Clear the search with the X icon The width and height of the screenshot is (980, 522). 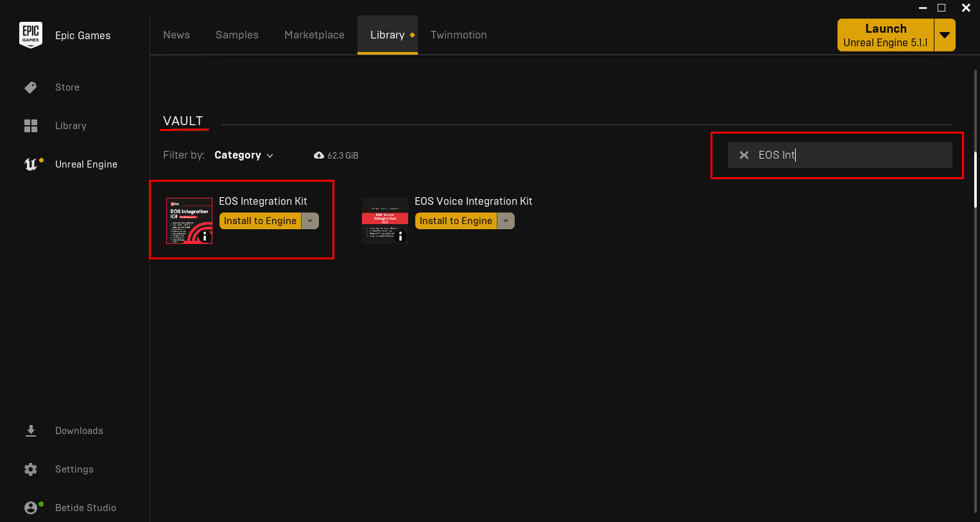pos(744,155)
